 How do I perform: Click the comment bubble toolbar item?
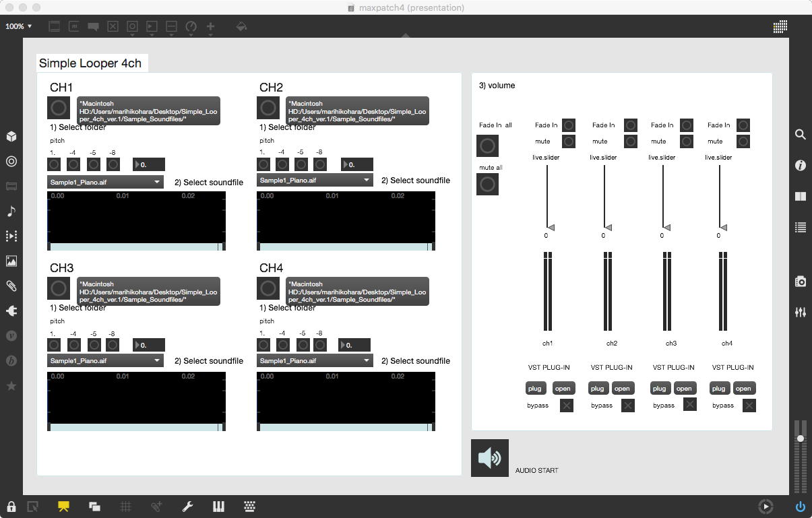pyautogui.click(x=94, y=26)
